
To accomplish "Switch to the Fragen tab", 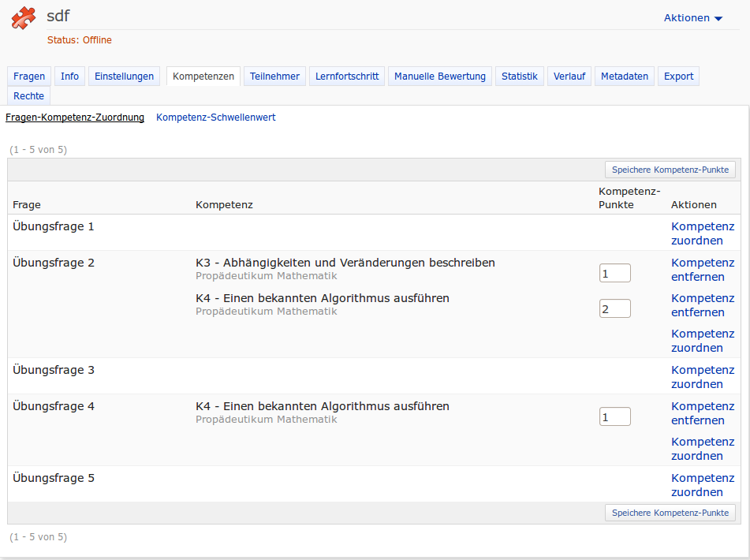I will pos(29,77).
